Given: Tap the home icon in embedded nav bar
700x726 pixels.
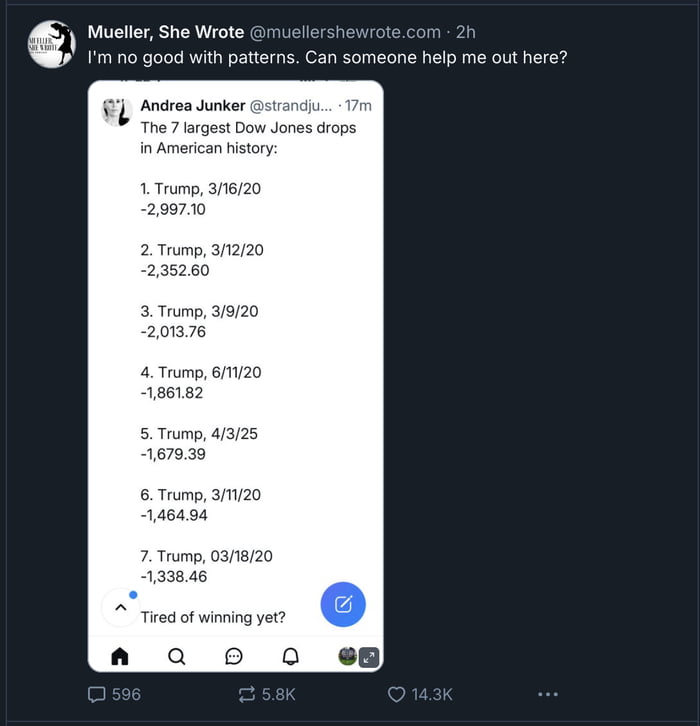Looking at the screenshot, I should 120,656.
